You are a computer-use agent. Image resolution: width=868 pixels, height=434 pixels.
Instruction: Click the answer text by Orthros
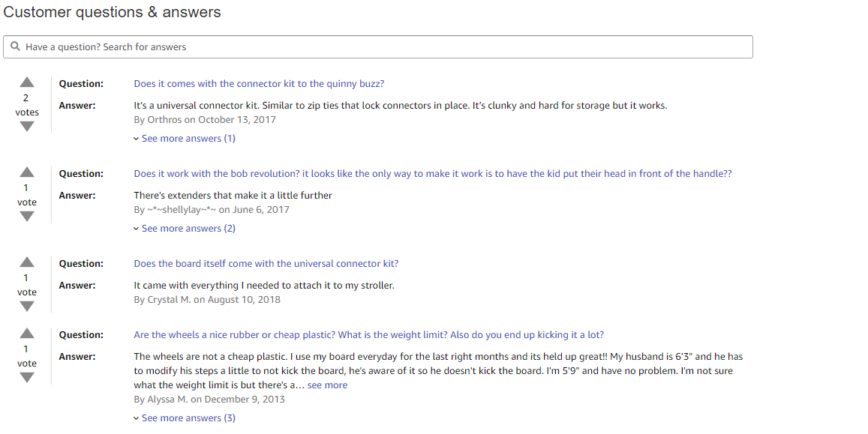pyautogui.click(x=400, y=106)
